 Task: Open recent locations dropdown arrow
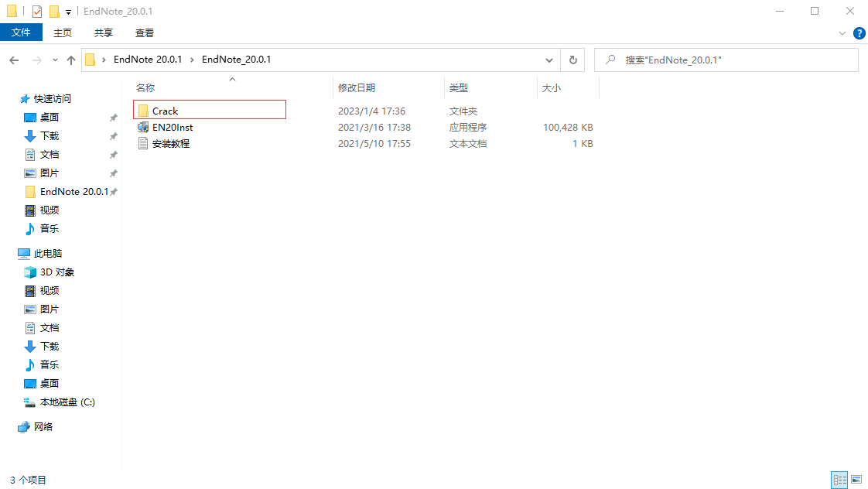click(55, 60)
